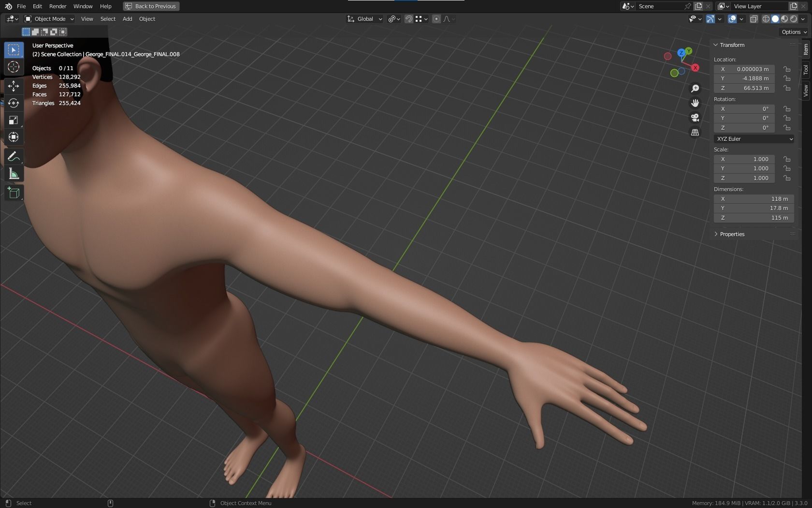
Task: Click the pan view hand icon
Action: click(x=695, y=103)
